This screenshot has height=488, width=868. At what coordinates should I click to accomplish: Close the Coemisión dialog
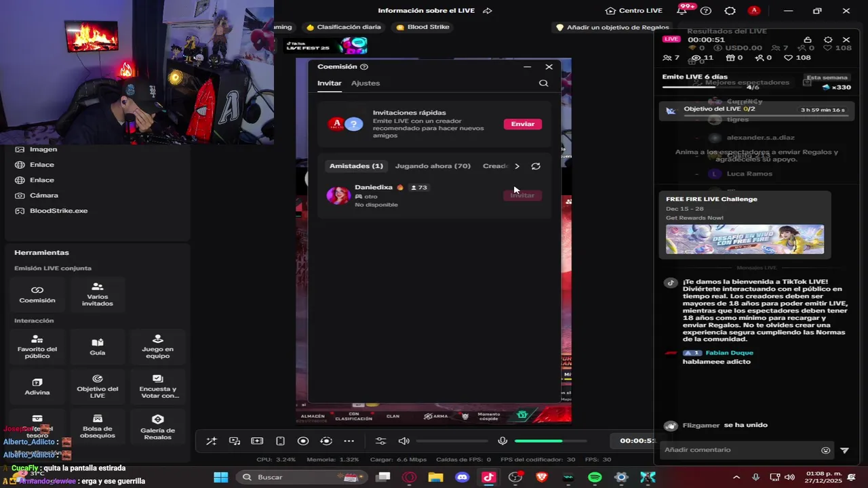click(x=549, y=67)
